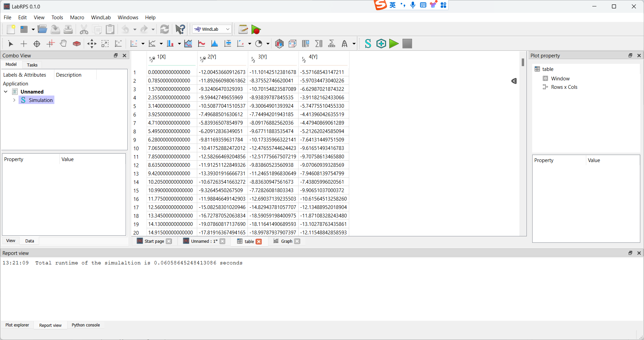This screenshot has width=644, height=340.
Task: Open the folder icon in toolbar
Action: pos(42,29)
